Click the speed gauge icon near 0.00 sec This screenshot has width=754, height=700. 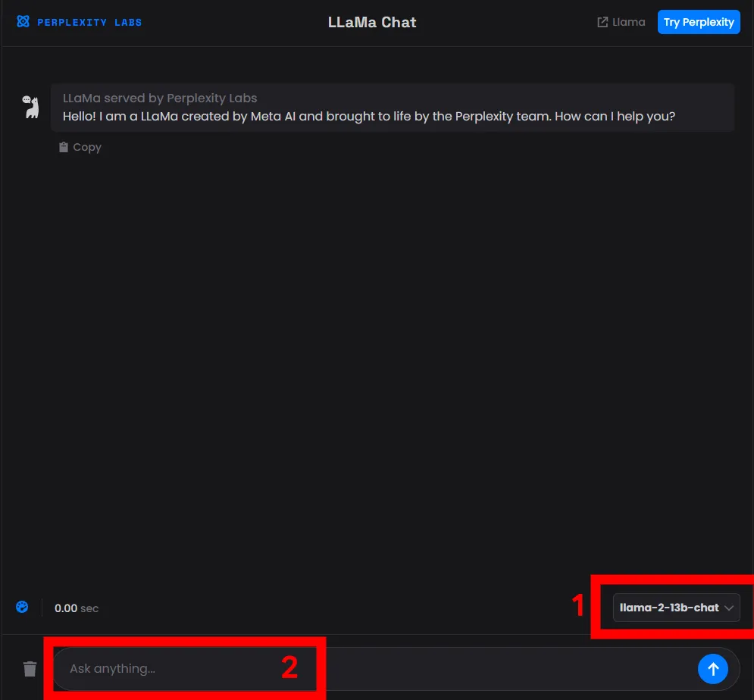[x=22, y=608]
